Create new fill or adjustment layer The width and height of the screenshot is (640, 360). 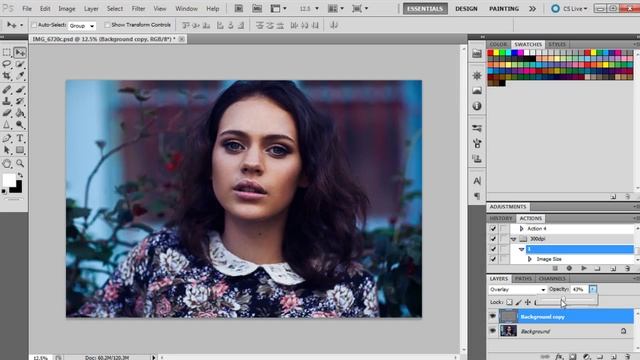(x=586, y=357)
